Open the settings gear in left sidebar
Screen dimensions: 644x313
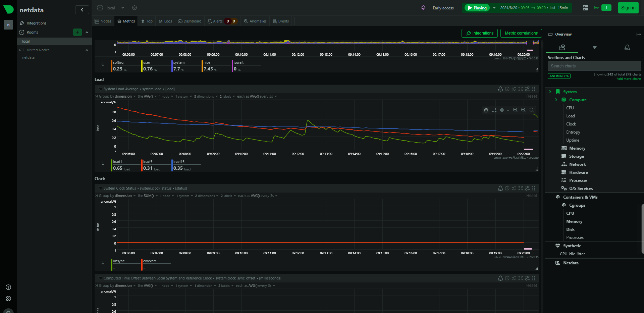click(x=8, y=299)
